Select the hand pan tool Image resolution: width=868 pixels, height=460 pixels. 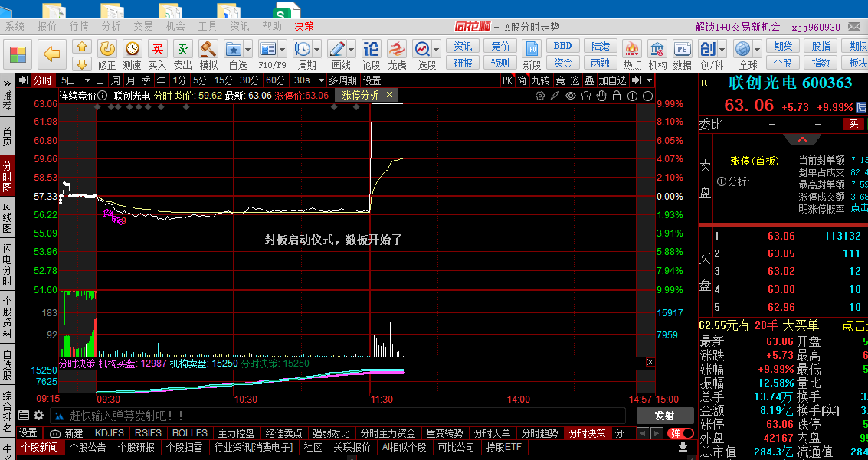tap(601, 96)
